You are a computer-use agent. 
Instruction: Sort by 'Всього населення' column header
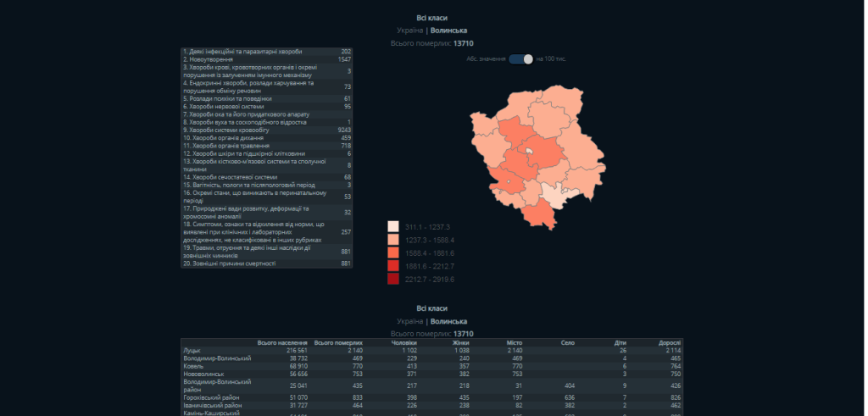pos(282,342)
